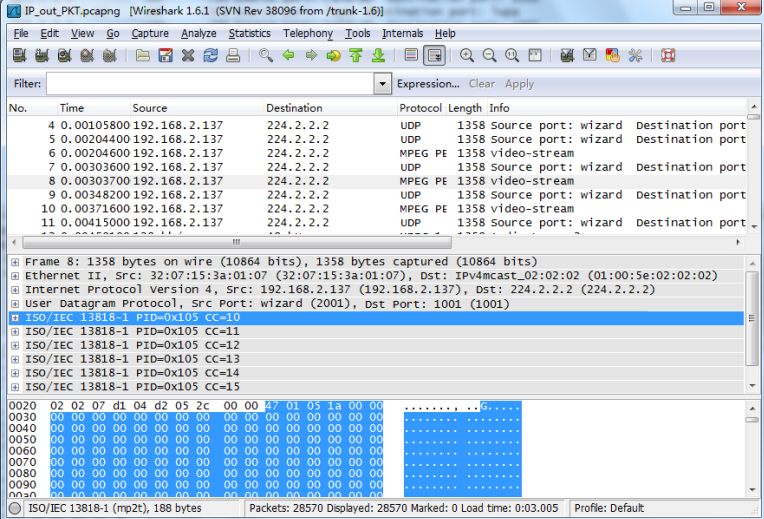
Task: Expand ISO/IEC 13818-1 CC=10 entry
Action: point(15,317)
